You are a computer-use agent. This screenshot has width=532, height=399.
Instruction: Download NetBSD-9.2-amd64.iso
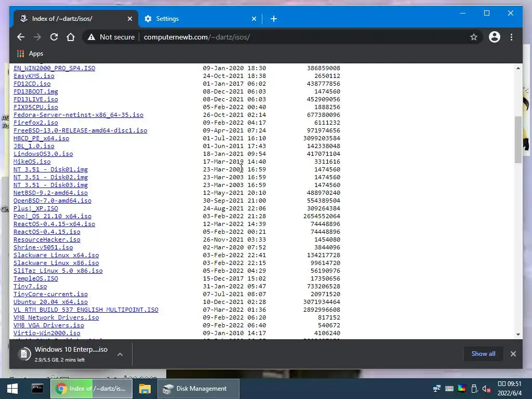click(x=50, y=193)
